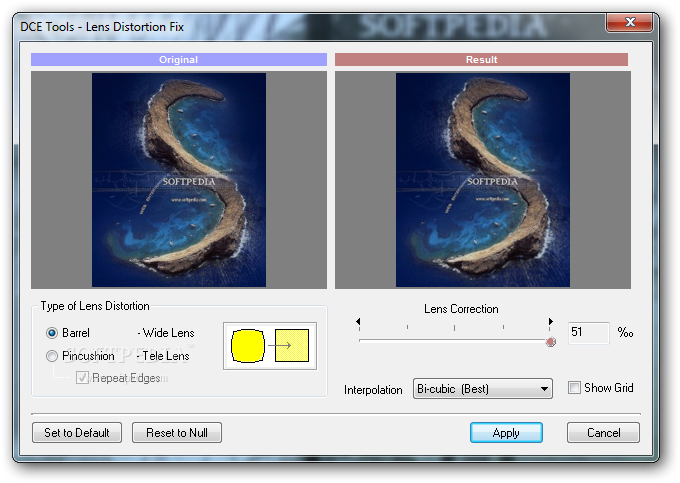Click the Type of Lens Distortion group title
Viewport: 680px width, 483px height.
pos(95,306)
